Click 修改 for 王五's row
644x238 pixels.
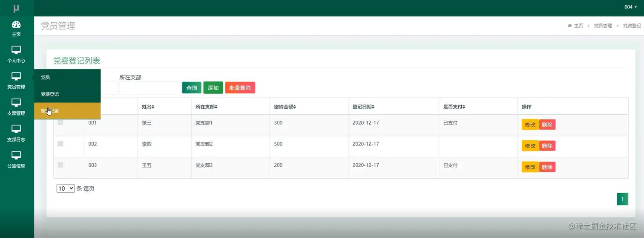pyautogui.click(x=530, y=167)
